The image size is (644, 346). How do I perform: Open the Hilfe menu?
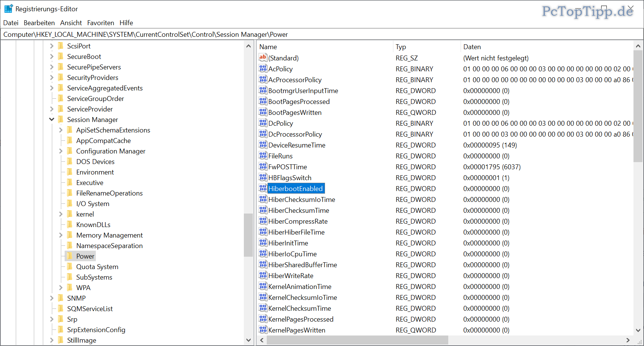pos(126,23)
